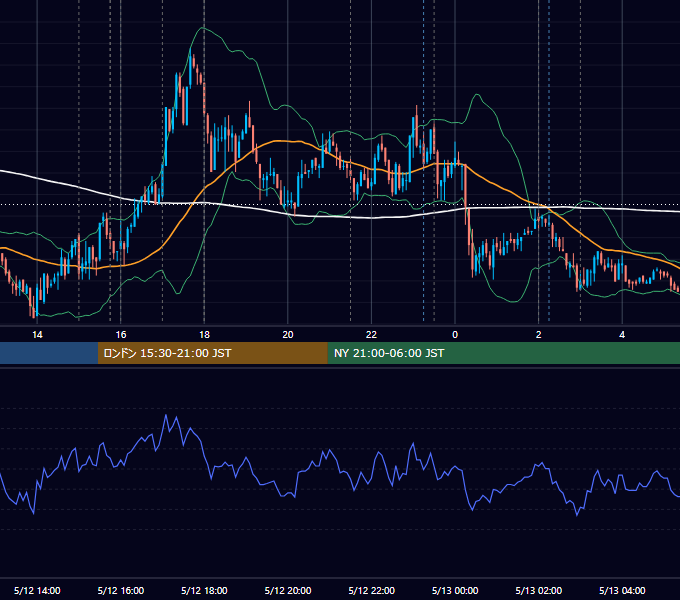Click the 5/12 22:00 time label
Screen dimensions: 680x600
(372, 590)
